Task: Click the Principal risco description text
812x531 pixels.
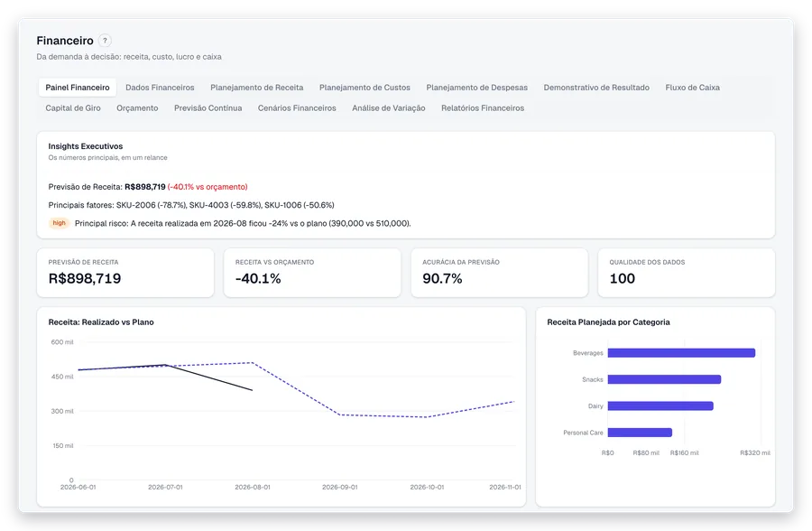Action: (x=243, y=223)
